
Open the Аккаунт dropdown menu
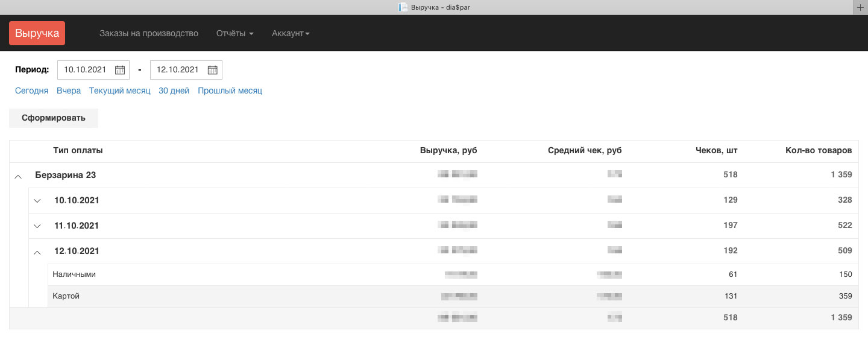point(291,33)
